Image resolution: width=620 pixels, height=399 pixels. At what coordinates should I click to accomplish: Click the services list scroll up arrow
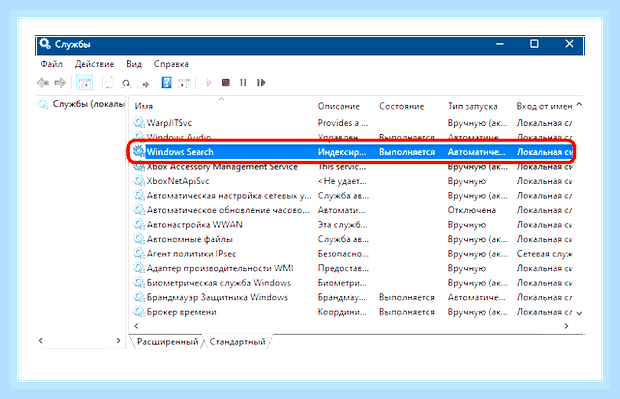click(579, 105)
